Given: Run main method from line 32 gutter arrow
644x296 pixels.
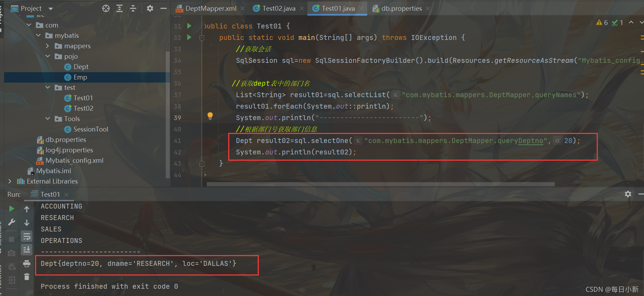Looking at the screenshot, I should click(x=189, y=37).
